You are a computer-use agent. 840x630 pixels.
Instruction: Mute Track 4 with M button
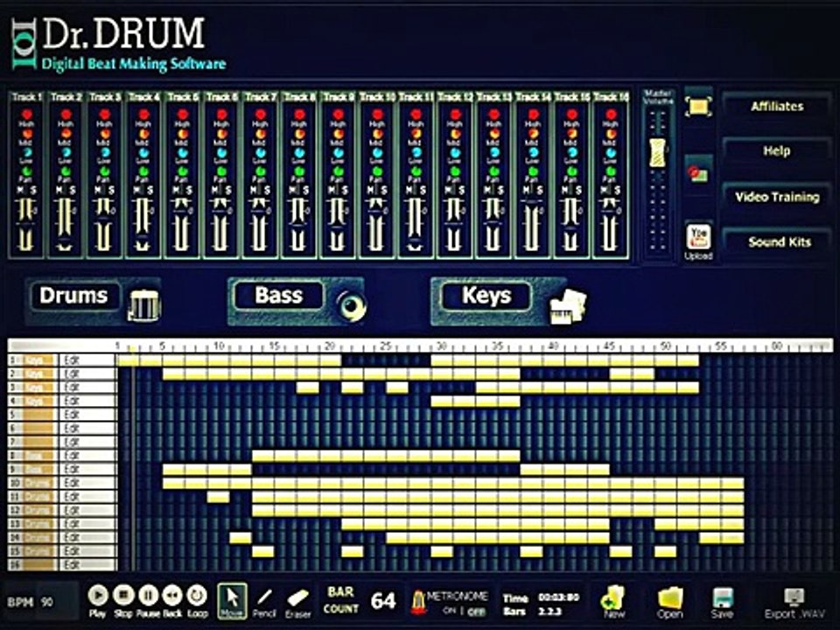point(137,190)
